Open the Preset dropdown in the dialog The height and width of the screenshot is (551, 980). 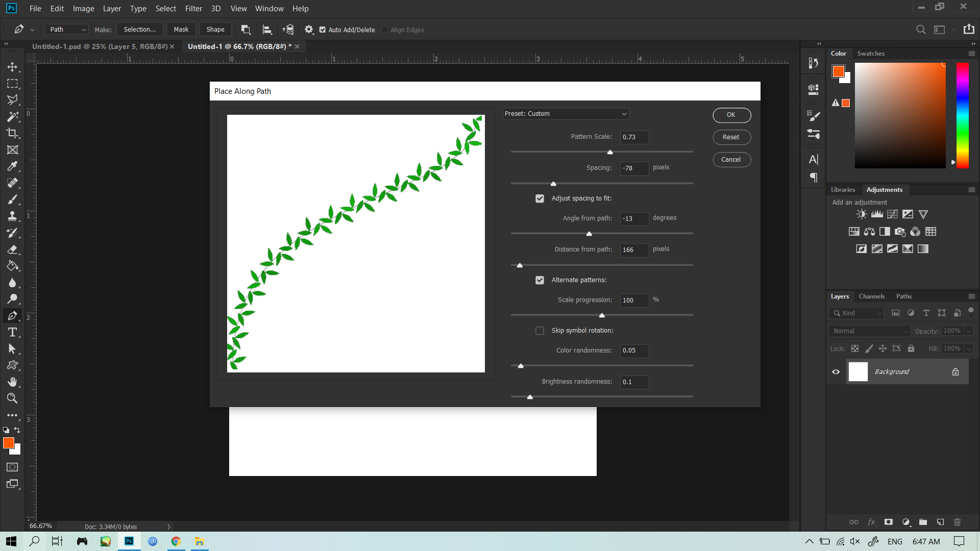click(566, 113)
